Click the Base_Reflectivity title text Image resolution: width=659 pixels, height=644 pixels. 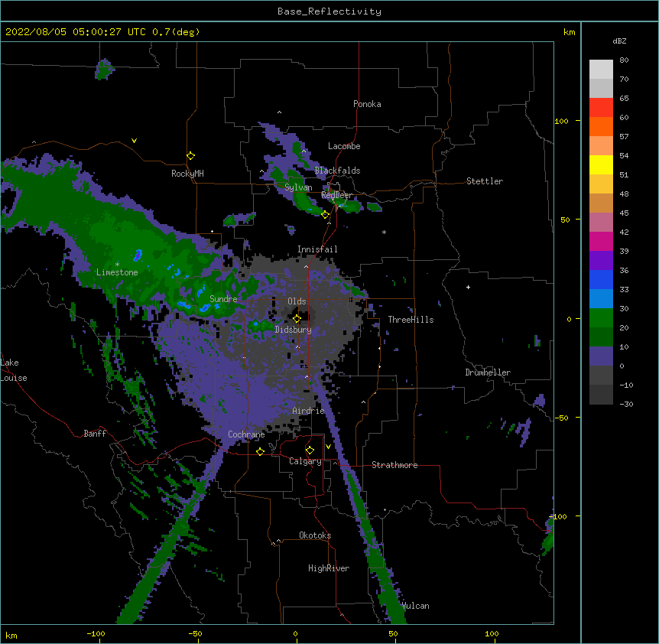click(x=329, y=11)
